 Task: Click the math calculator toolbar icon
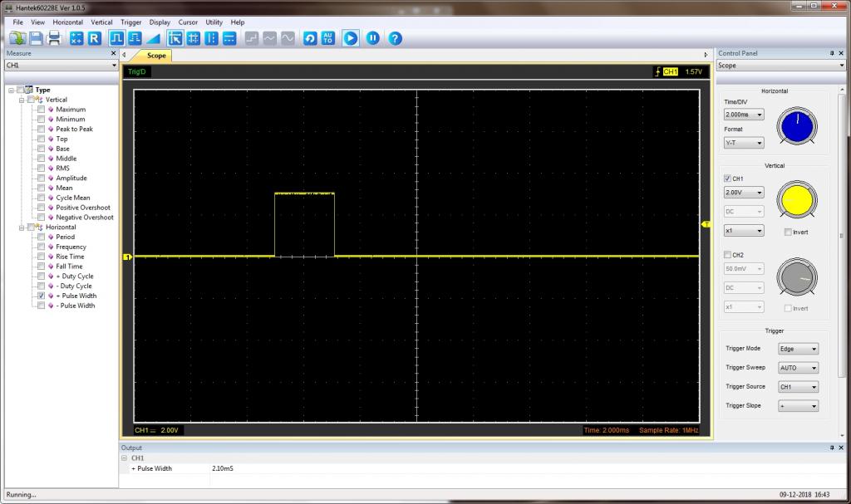pyautogui.click(x=76, y=38)
